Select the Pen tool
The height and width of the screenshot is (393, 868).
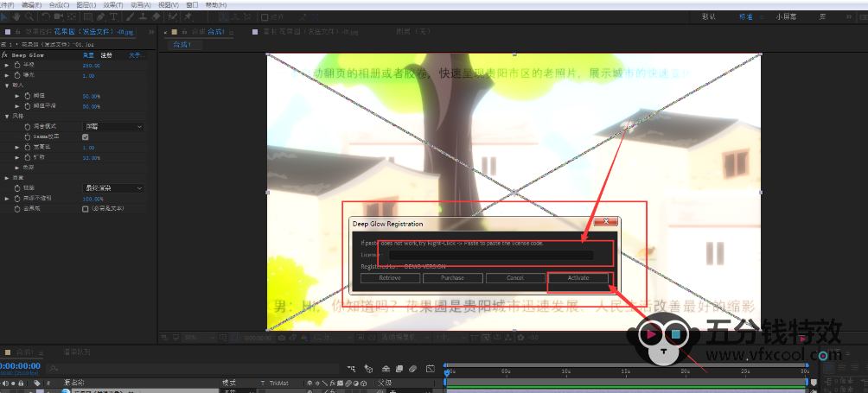pyautogui.click(x=100, y=17)
